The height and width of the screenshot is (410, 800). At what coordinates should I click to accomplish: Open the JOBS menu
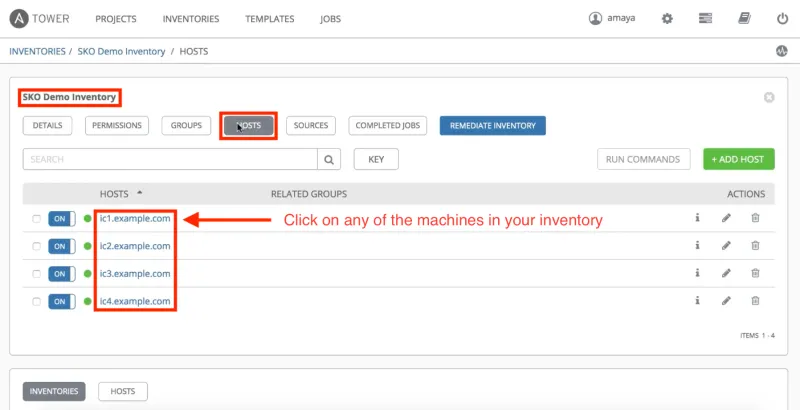pos(330,19)
